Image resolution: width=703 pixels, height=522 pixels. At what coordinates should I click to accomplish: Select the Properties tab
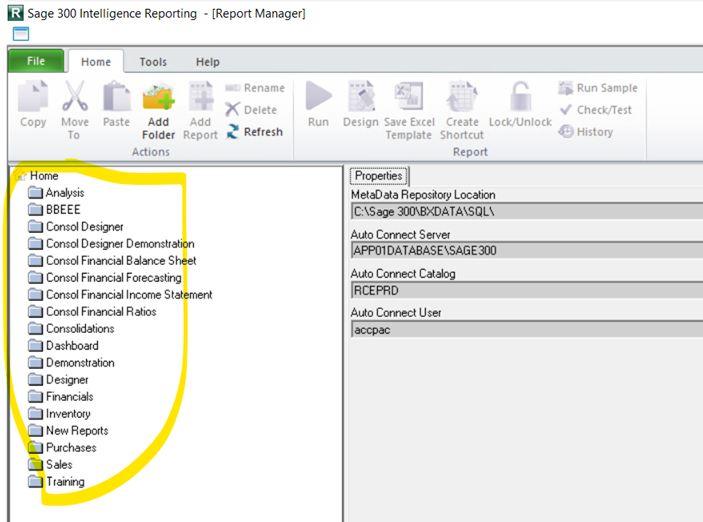point(379,176)
